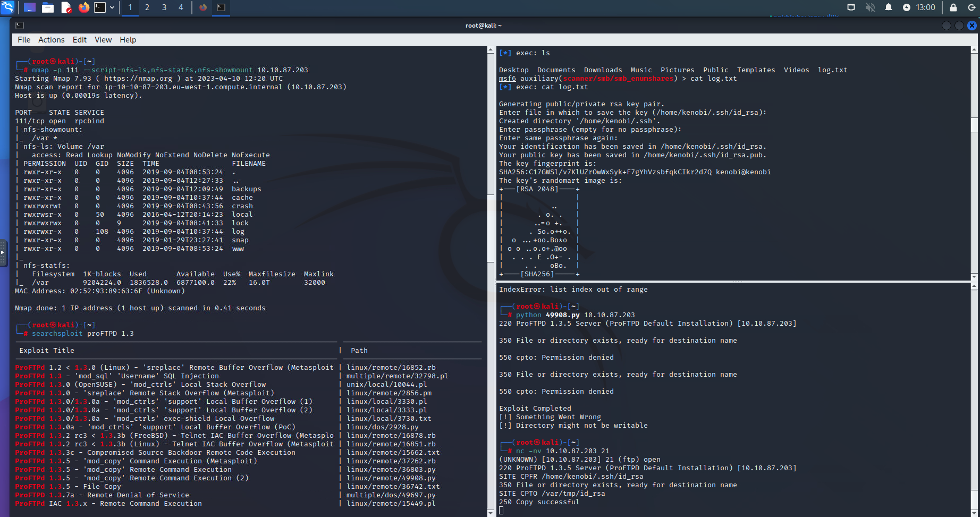Screen dimensions: 980x517
Task: Click the terminal window title icon
Action: 20,26
